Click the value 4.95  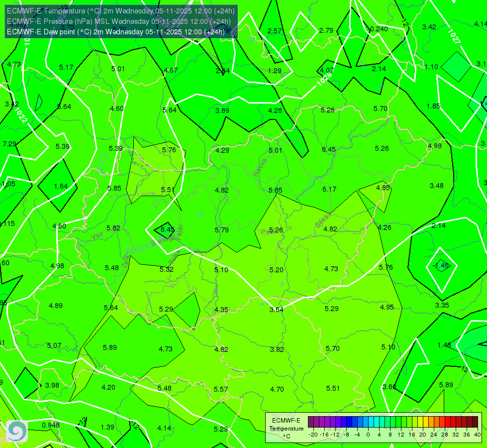[x=387, y=308]
